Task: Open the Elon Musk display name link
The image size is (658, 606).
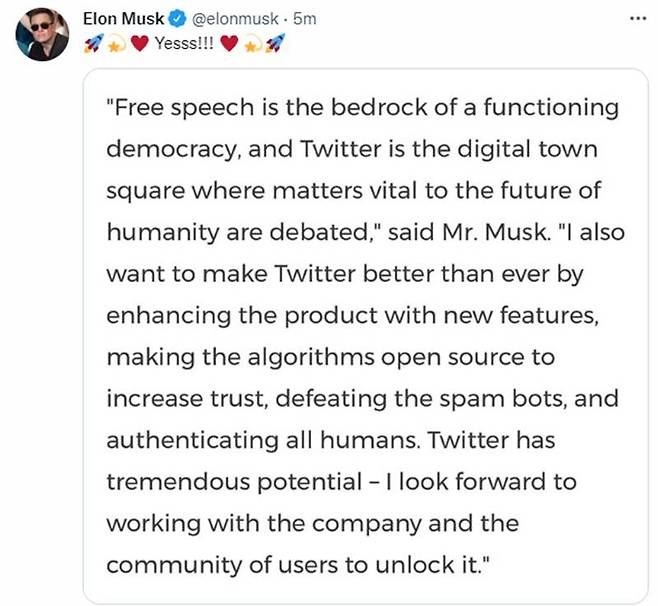Action: [x=123, y=19]
